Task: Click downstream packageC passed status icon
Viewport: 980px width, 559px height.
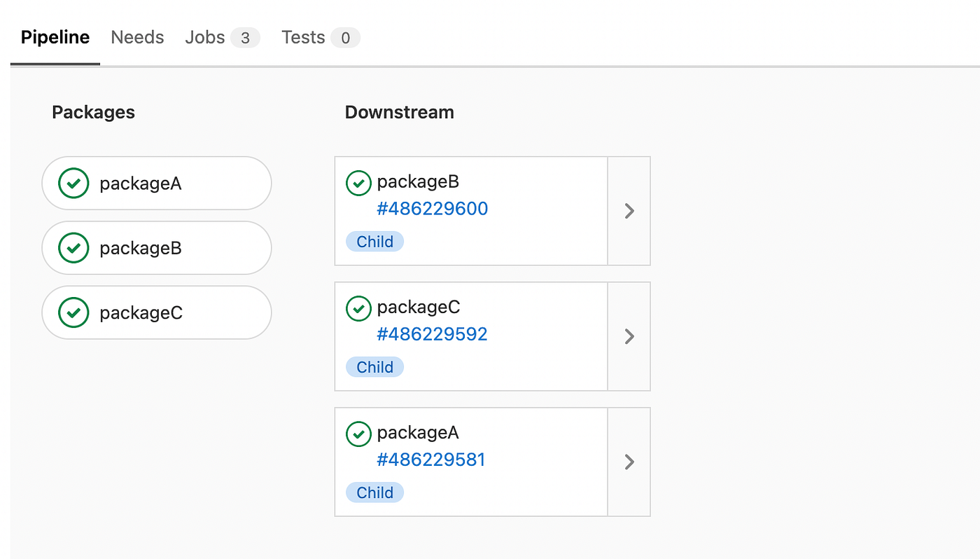Action: (x=358, y=308)
